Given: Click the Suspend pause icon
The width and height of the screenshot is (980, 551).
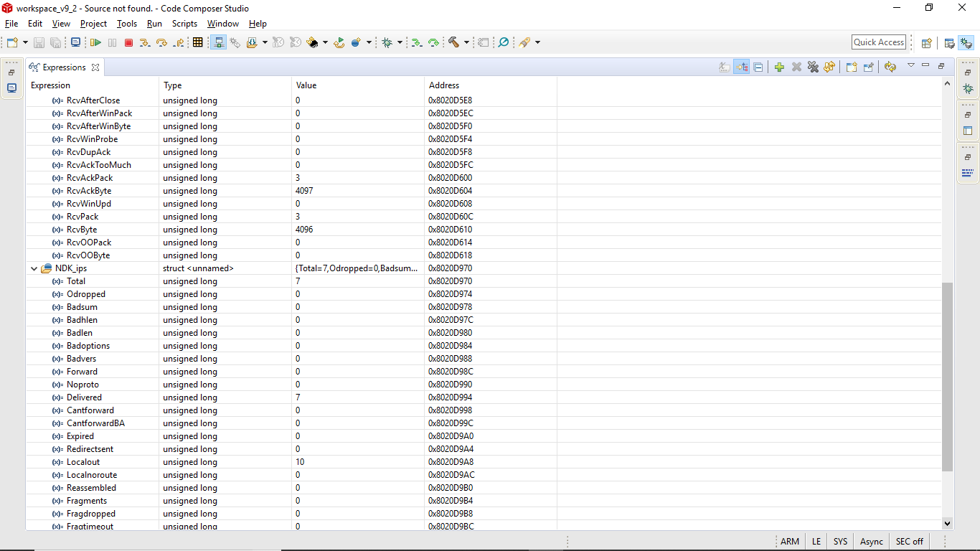Looking at the screenshot, I should [x=112, y=43].
